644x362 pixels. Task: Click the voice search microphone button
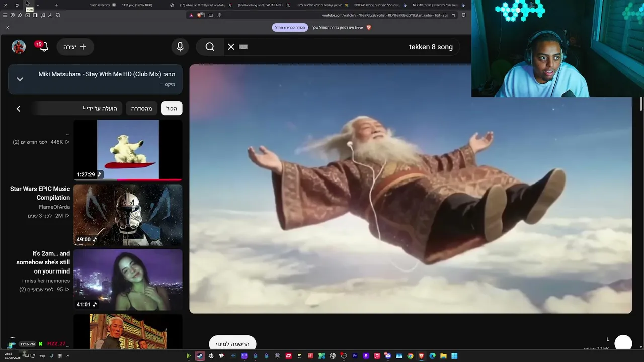point(180,47)
